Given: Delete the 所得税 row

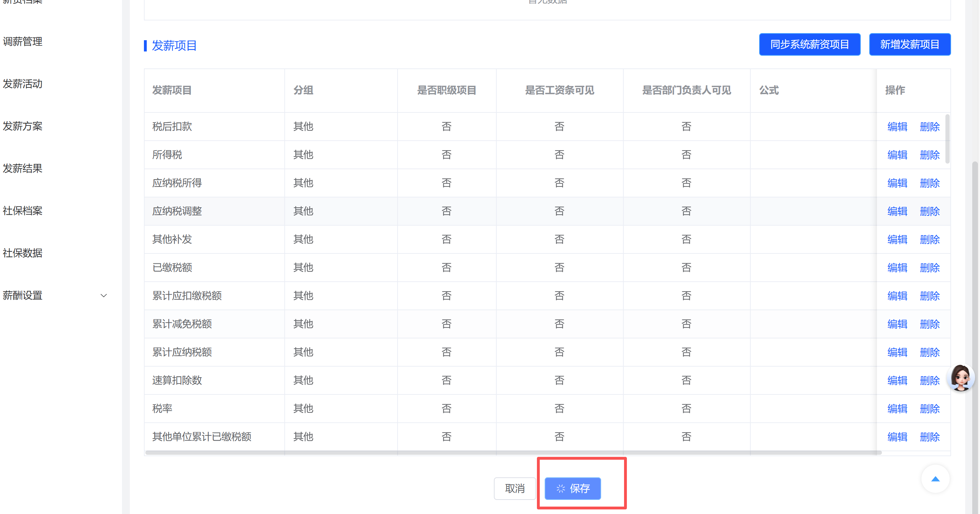Looking at the screenshot, I should (930, 155).
